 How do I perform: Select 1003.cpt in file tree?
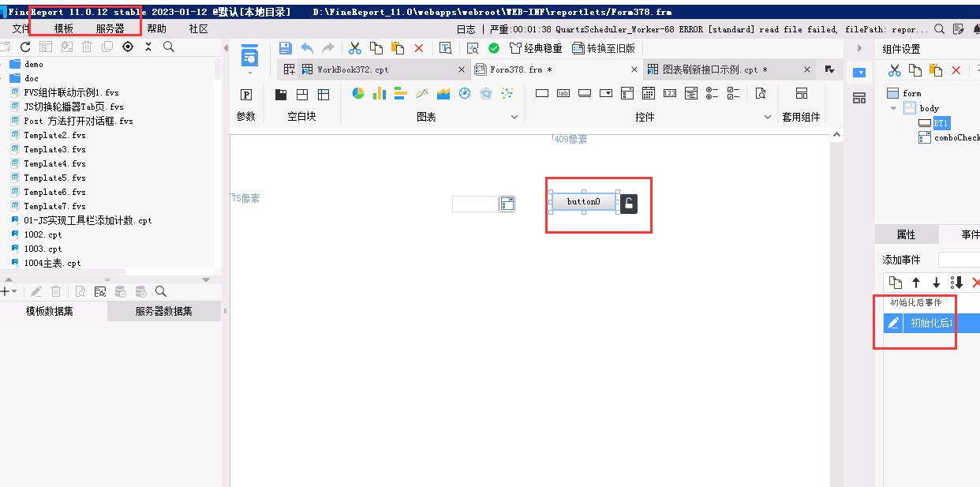tap(43, 249)
